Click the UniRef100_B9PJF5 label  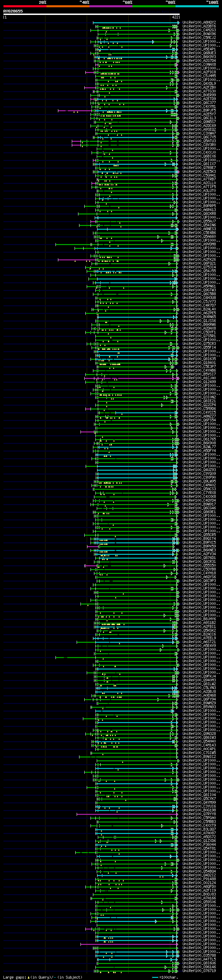[x=199, y=110]
